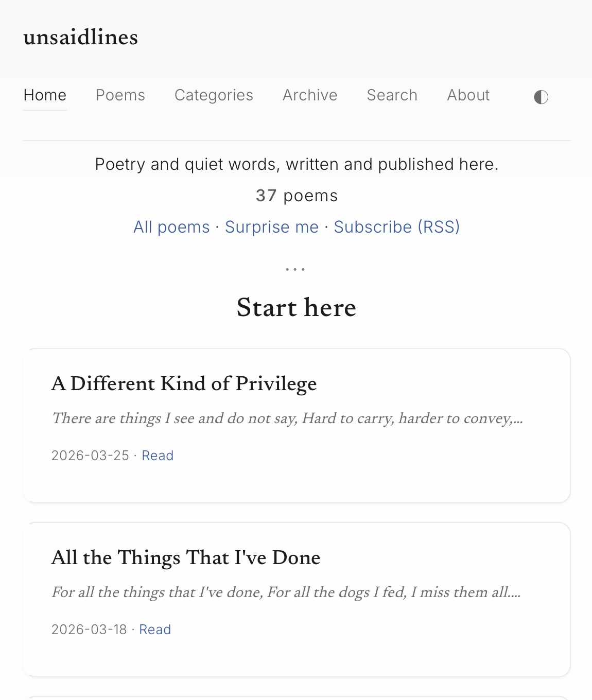Open the Categories navigation item
Screen dimensions: 592x700
pyautogui.click(x=214, y=95)
